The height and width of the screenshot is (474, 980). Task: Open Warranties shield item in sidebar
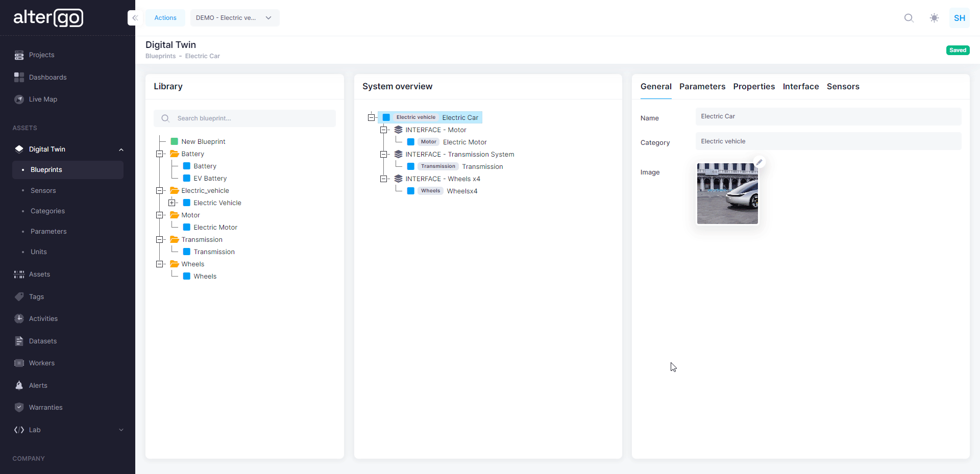45,407
